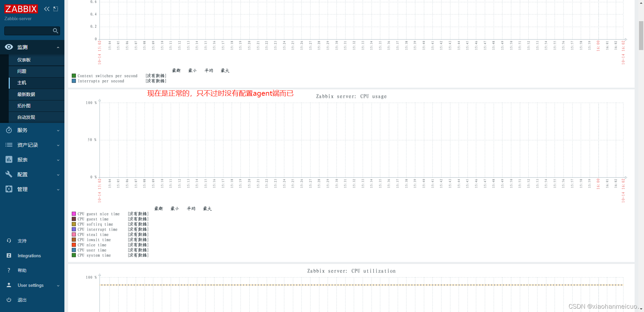Click the Interrupts per second legend label
This screenshot has width=644, height=312.
101,81
